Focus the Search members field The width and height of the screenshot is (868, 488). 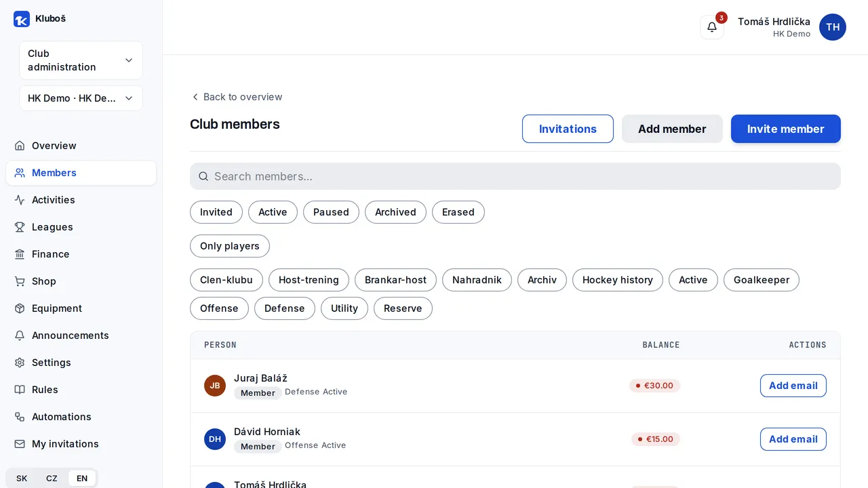point(515,176)
